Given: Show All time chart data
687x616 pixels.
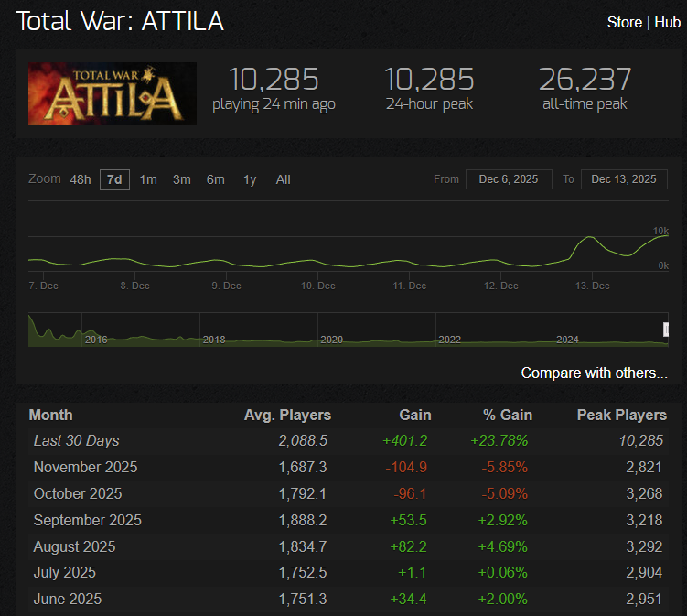Looking at the screenshot, I should [283, 179].
